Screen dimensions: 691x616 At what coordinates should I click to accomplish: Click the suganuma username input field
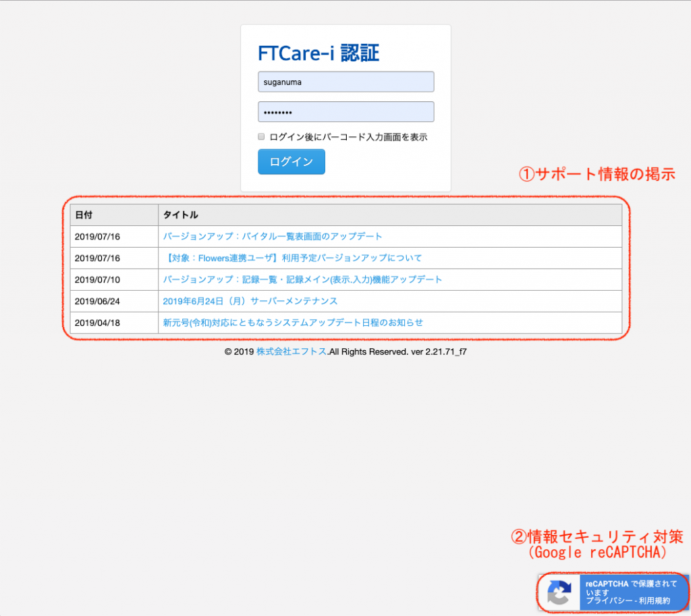coord(345,81)
